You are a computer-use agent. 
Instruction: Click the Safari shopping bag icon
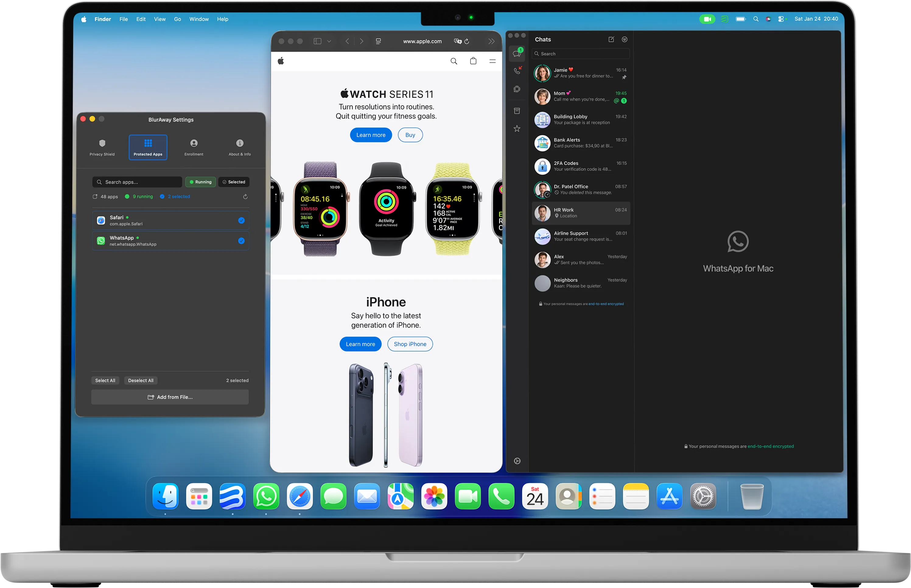point(473,61)
